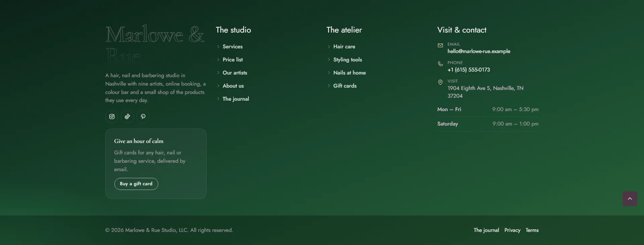Visit the About us page
The image size is (644, 245).
click(x=233, y=86)
